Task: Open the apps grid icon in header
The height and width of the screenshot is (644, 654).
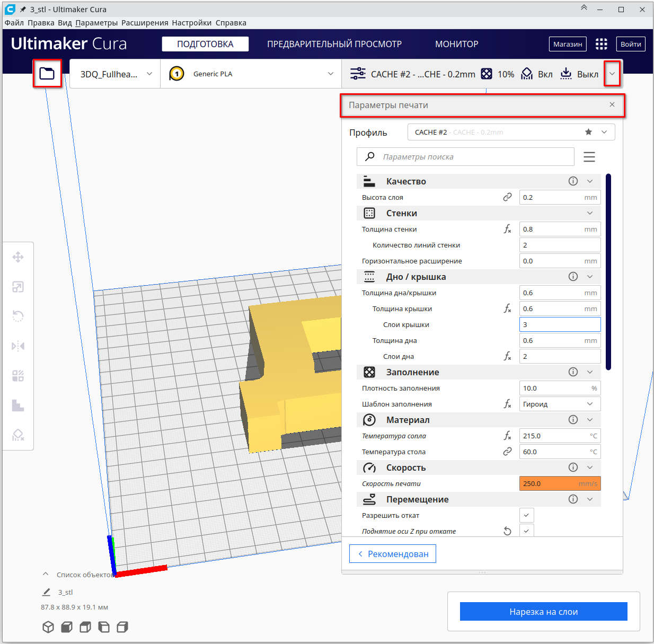Action: pyautogui.click(x=601, y=44)
